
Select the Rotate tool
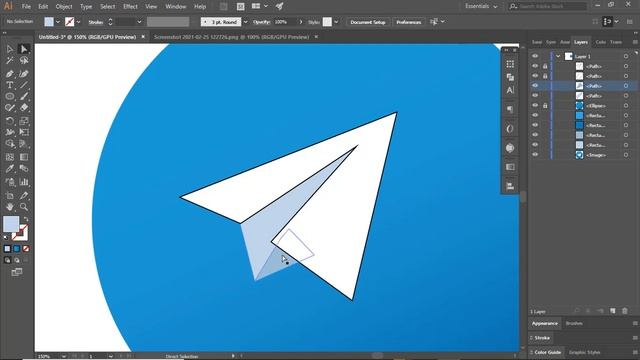click(x=10, y=121)
